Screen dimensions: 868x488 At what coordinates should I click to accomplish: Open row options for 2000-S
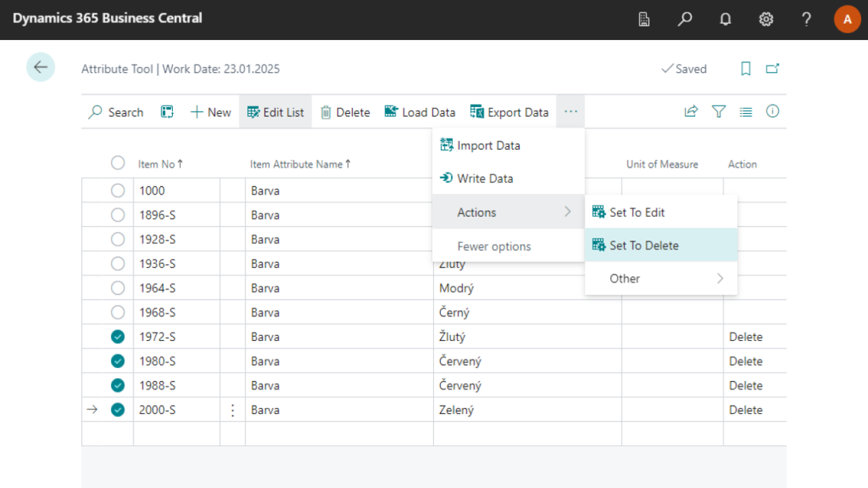coord(233,410)
